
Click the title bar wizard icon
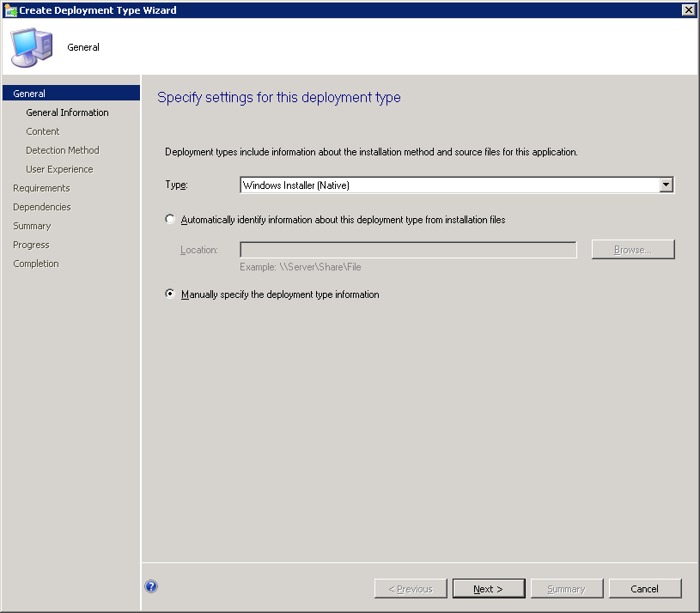pyautogui.click(x=10, y=10)
